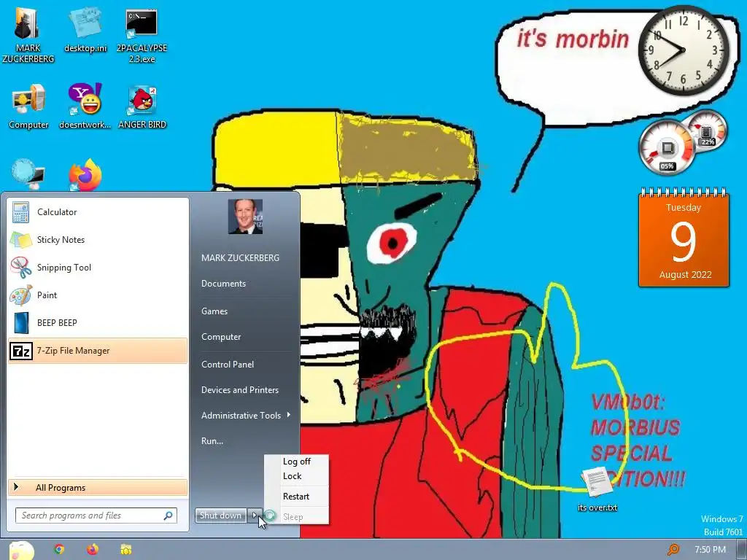Click the Snipping Tool scissors icon
Screen dimensions: 747x560
(20, 267)
